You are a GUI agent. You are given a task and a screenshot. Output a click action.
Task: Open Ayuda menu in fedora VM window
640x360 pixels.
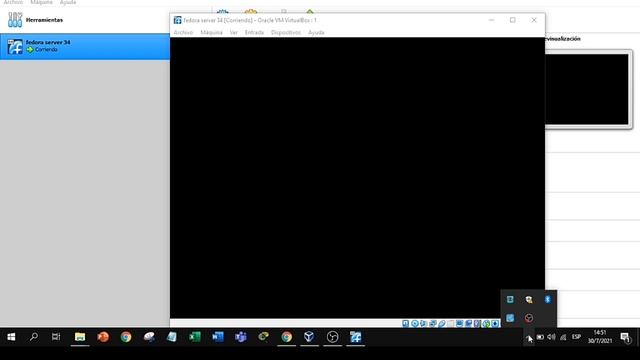[316, 32]
